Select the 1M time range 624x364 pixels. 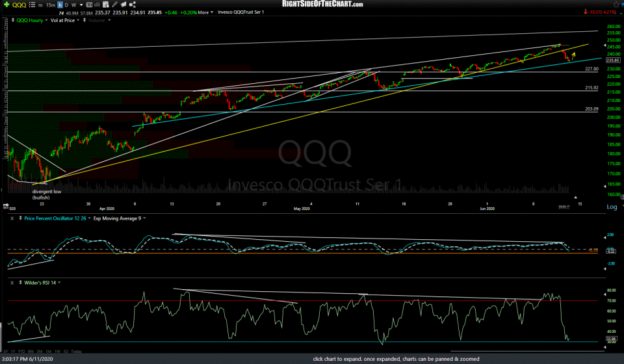point(49,351)
